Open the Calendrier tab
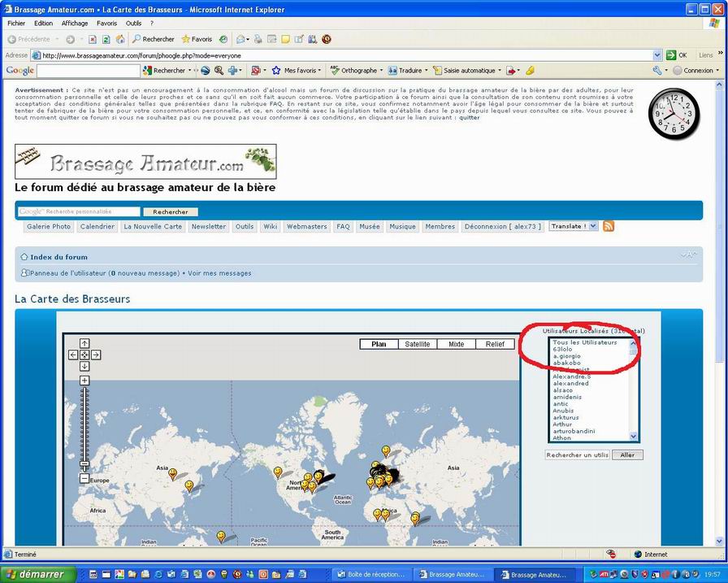This screenshot has width=728, height=583. point(97,227)
